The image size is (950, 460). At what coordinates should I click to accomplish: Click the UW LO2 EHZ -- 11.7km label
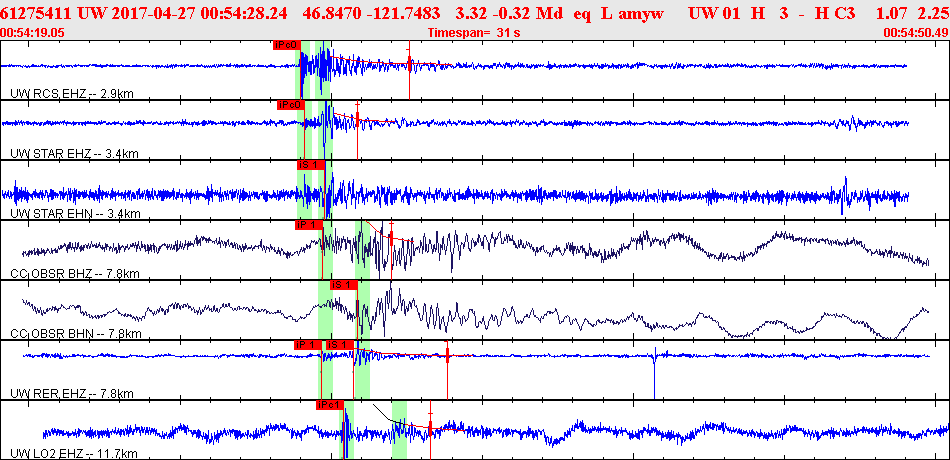(74, 454)
